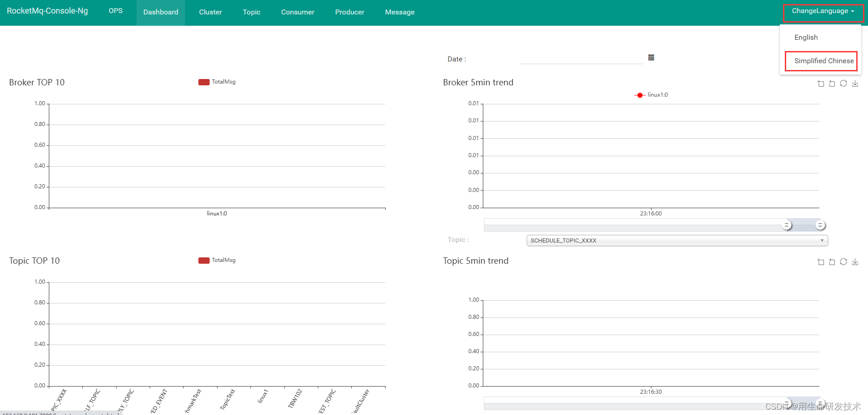The height and width of the screenshot is (415, 868).
Task: Click the 23:16:00 time axis label
Action: point(651,214)
